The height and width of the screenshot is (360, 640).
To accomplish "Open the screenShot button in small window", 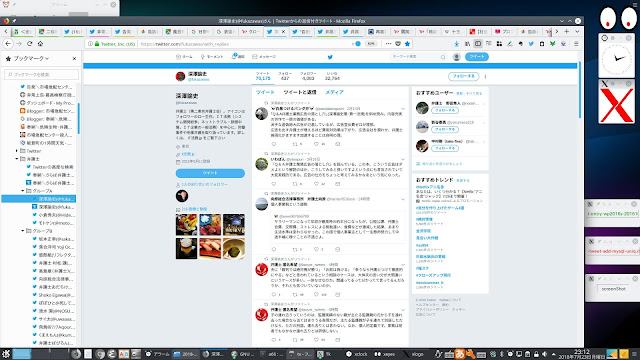I will pyautogui.click(x=614, y=289).
